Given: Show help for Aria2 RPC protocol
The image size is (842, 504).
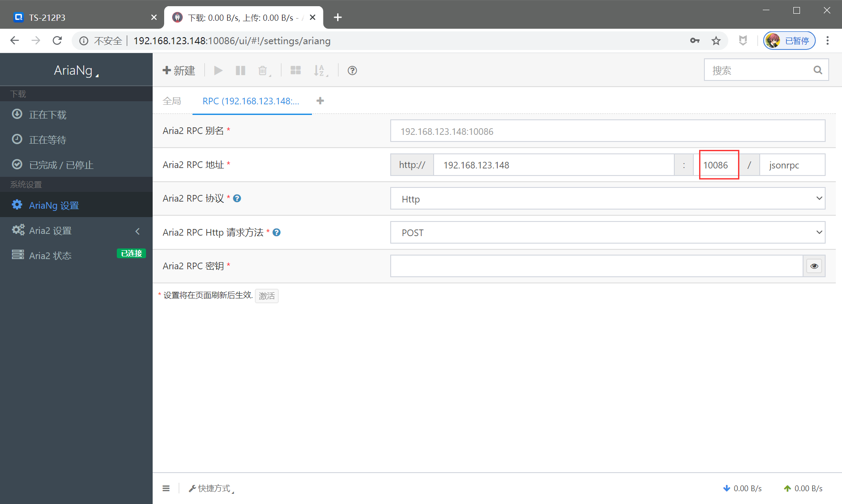Looking at the screenshot, I should 237,199.
